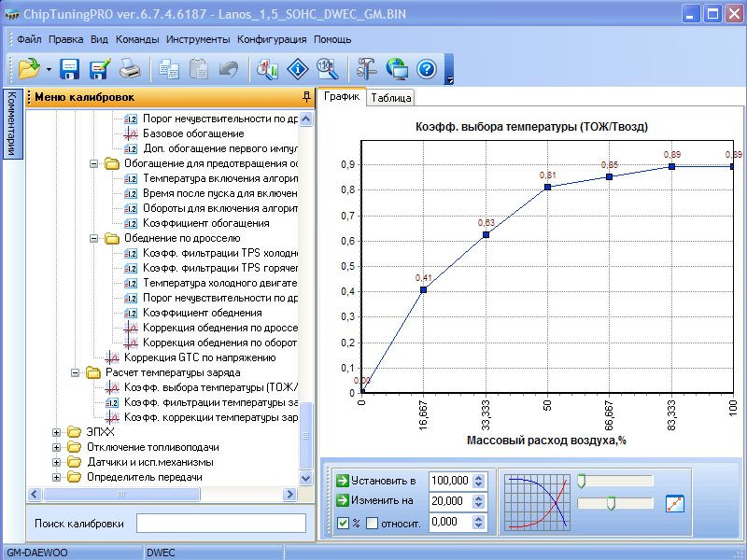
Task: Pin the Меню калибровок panel
Action: pos(306,97)
